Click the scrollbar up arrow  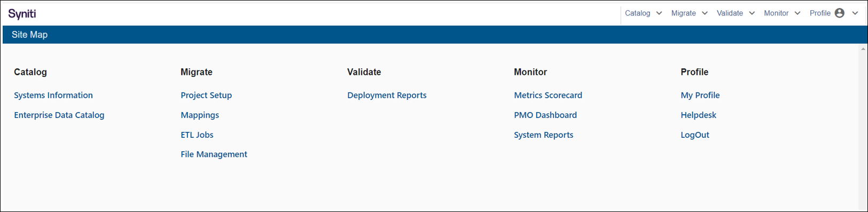click(863, 49)
